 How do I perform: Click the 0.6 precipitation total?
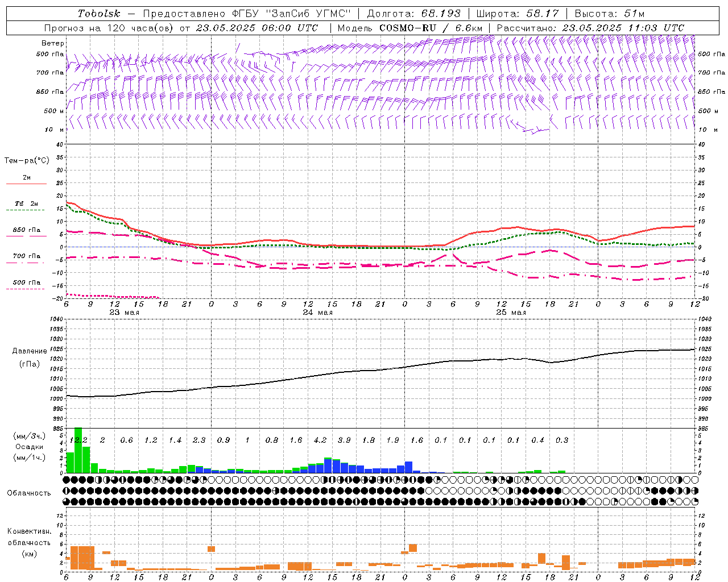(x=127, y=440)
